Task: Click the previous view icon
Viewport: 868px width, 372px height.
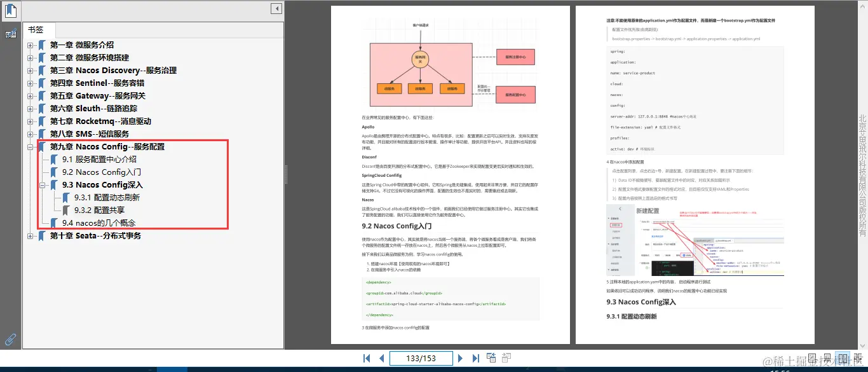Action: point(491,357)
